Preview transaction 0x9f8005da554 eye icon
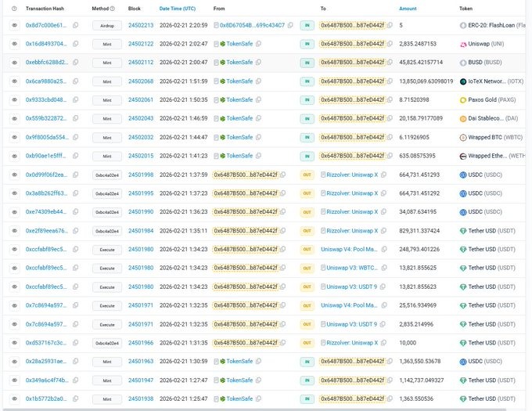The image size is (532, 411). (x=15, y=138)
